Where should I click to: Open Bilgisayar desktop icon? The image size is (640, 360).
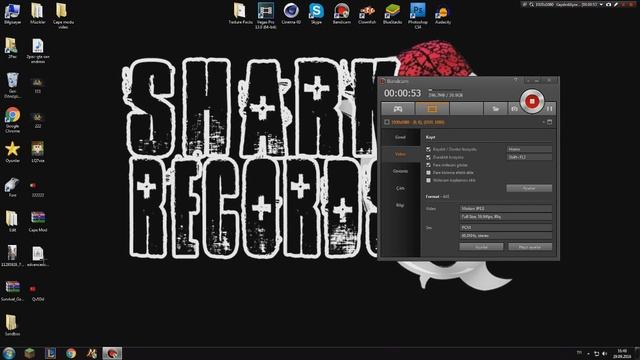[12, 13]
